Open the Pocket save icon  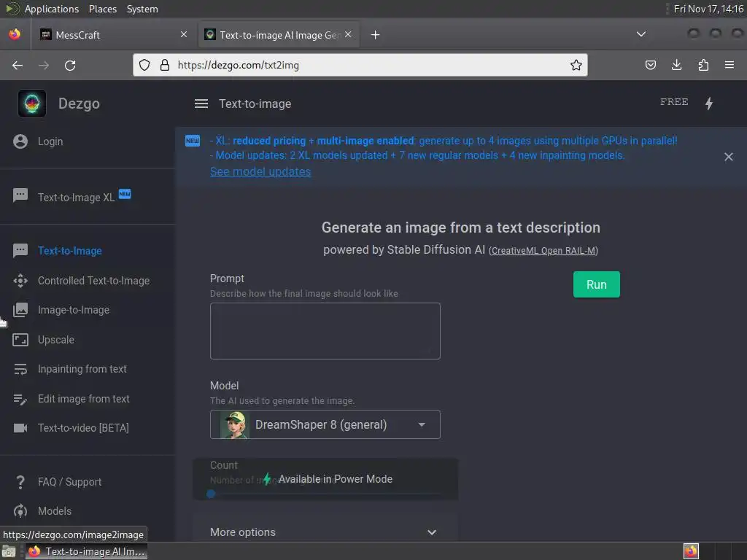[x=650, y=65]
